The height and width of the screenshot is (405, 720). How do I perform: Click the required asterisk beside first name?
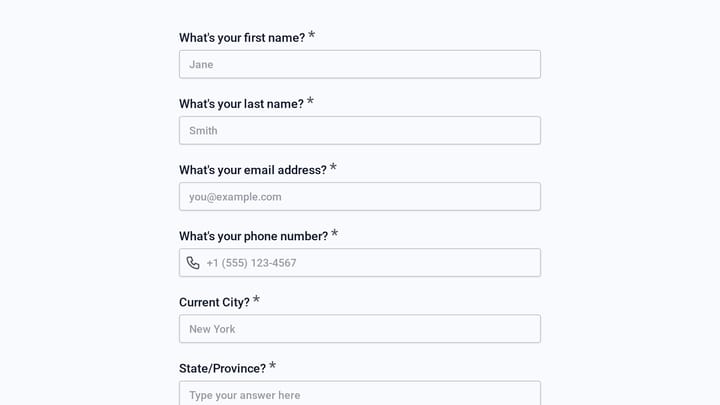(x=311, y=35)
